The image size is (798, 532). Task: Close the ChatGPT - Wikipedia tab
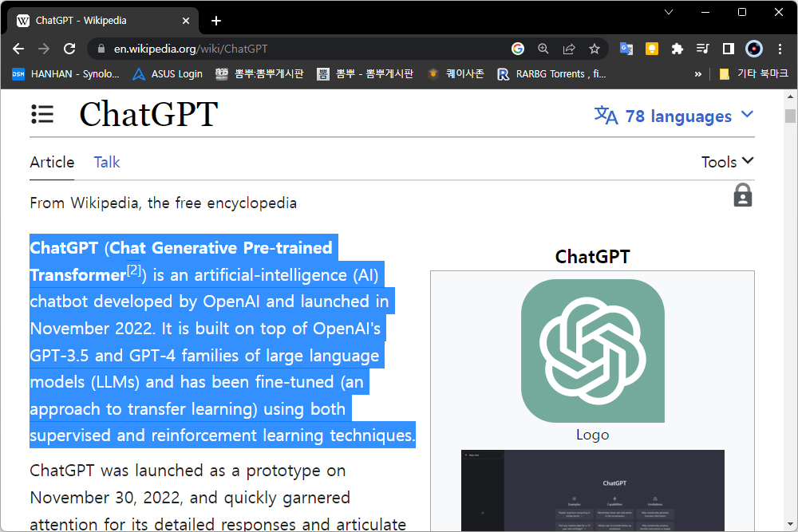click(186, 21)
